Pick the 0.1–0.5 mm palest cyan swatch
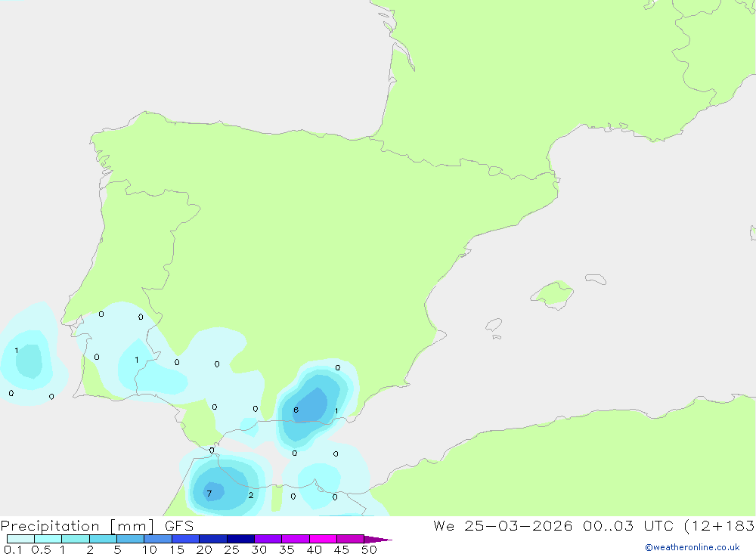Screen dimensions: 756x554 coord(20,539)
